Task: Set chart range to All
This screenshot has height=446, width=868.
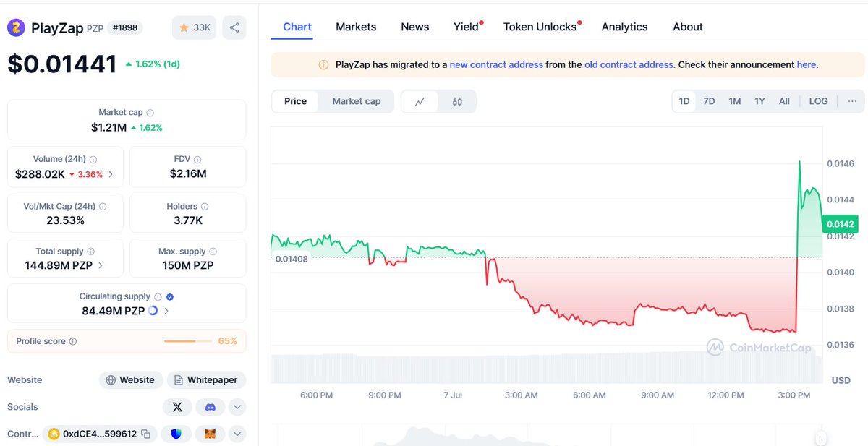Action: point(784,101)
